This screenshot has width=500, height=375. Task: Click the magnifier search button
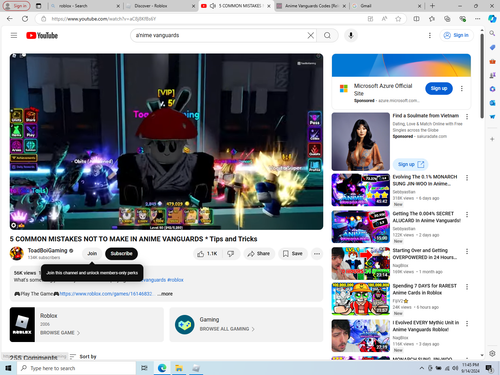[x=327, y=35]
